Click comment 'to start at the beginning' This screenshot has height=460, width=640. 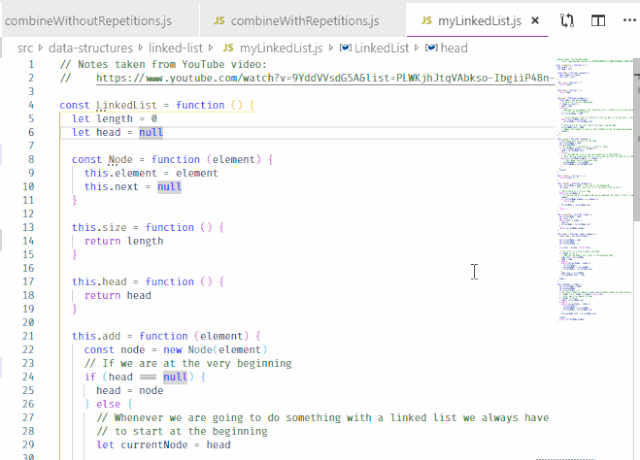[x=182, y=431]
